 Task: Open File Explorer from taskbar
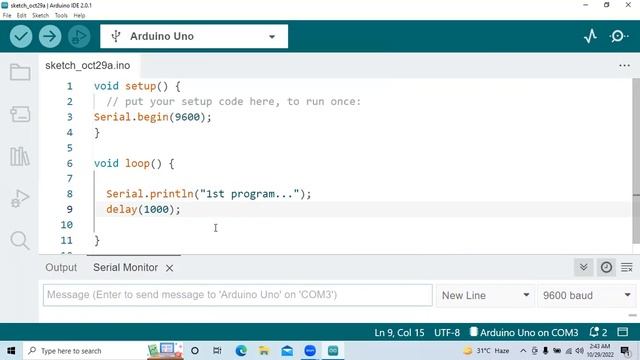264,351
